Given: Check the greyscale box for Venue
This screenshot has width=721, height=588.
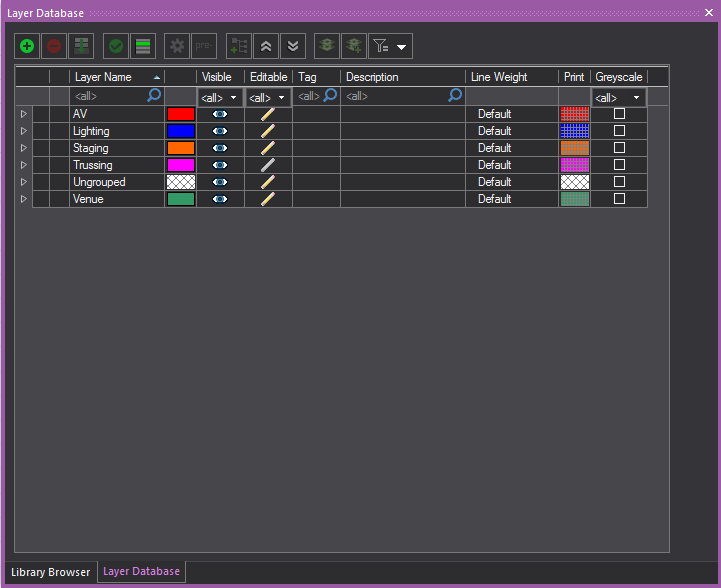Looking at the screenshot, I should tap(619, 199).
